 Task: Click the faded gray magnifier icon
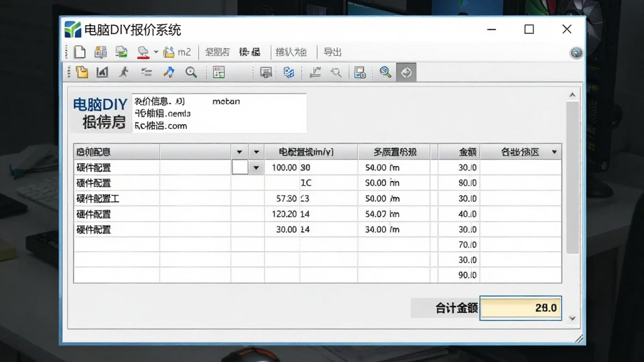(x=336, y=73)
